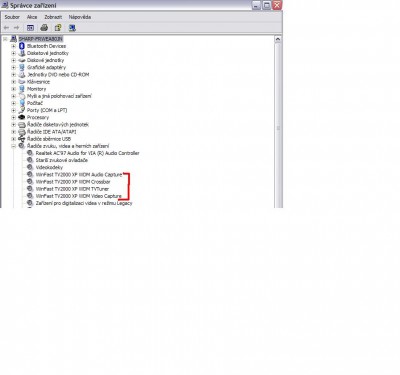Select Řadiče disketových jednotek row
Image resolution: width=400 pixels, height=375 pixels.
[x=58, y=125]
